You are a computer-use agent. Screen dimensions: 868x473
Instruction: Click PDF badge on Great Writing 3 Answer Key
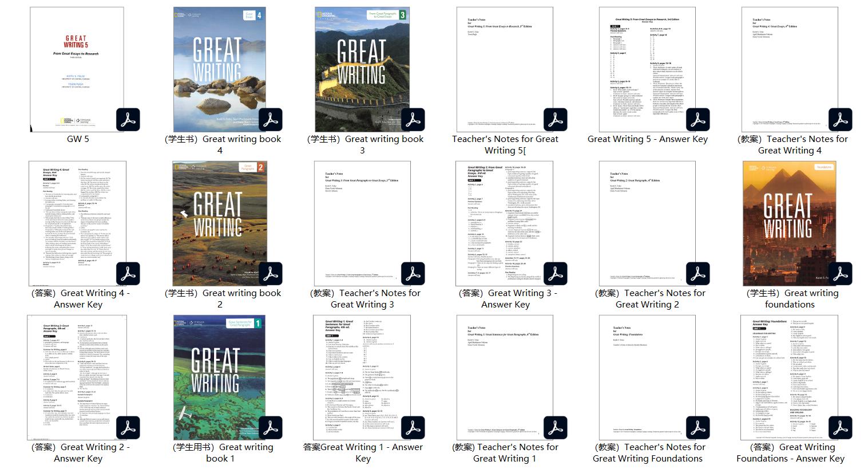coord(555,274)
